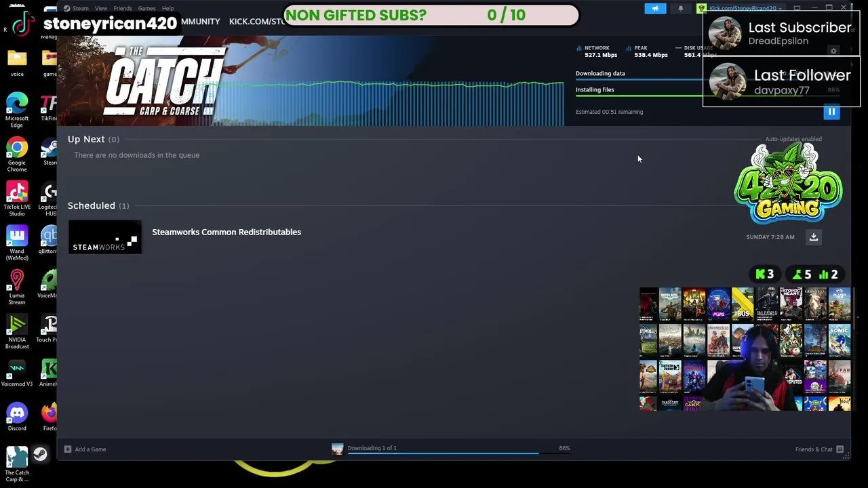Open Microsoft Edge desktop shortcut
The width and height of the screenshot is (868, 488).
tap(17, 110)
